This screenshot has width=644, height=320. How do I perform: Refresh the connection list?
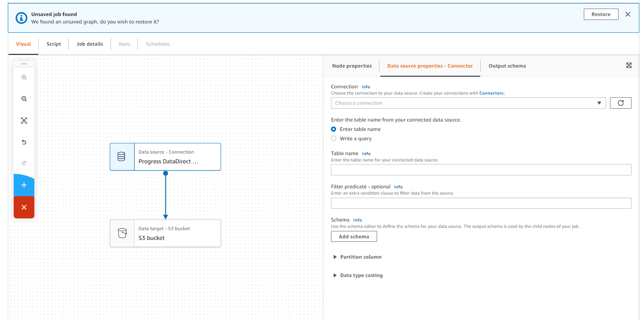tap(620, 103)
